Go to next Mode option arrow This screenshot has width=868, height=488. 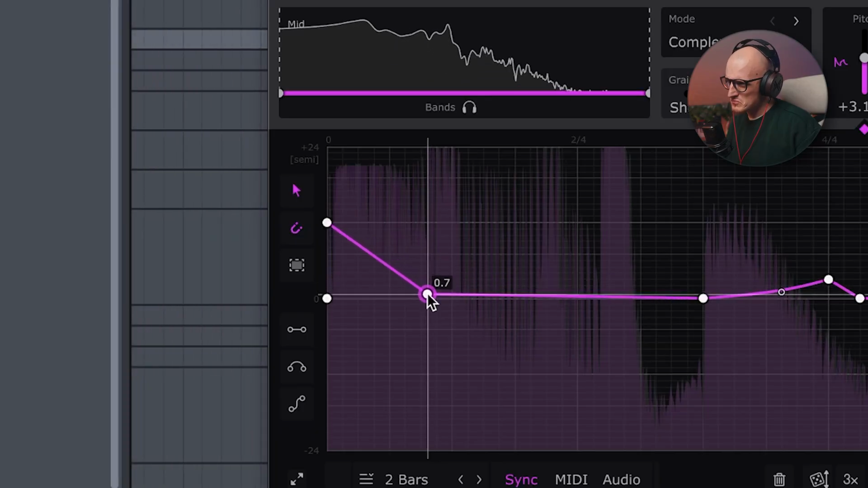(796, 21)
